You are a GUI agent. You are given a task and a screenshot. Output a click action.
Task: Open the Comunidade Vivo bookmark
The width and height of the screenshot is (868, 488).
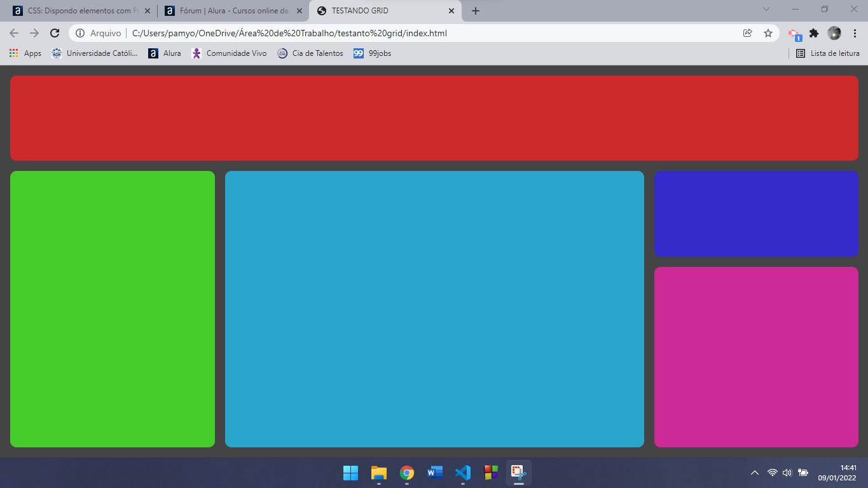(230, 53)
